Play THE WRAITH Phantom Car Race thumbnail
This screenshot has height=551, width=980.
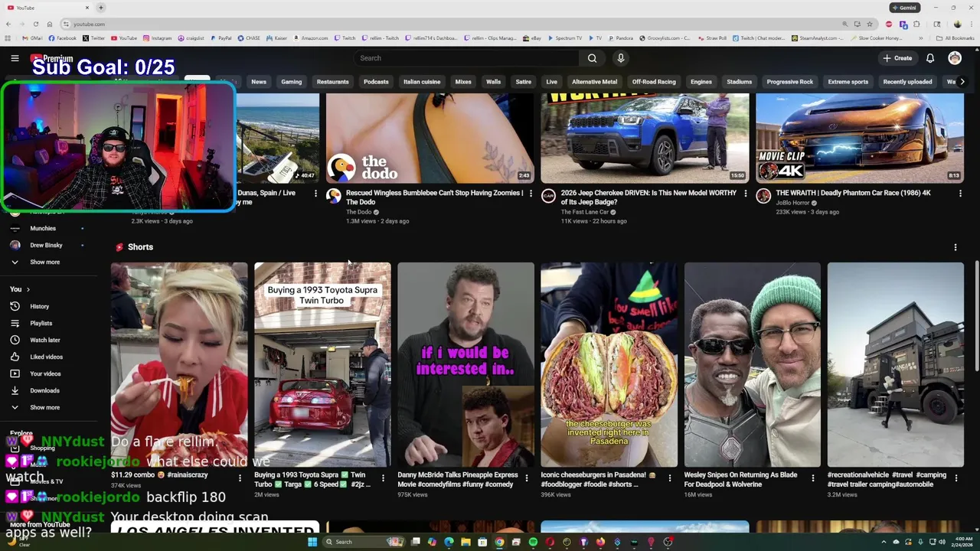(860, 138)
